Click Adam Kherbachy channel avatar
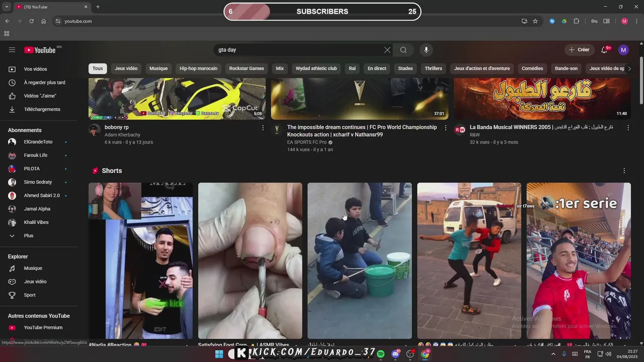 pos(95,130)
